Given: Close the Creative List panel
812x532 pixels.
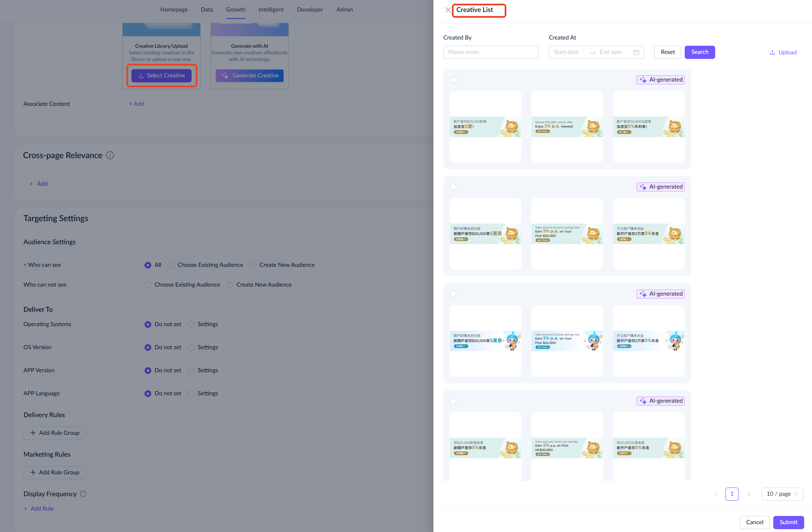Looking at the screenshot, I should [448, 10].
